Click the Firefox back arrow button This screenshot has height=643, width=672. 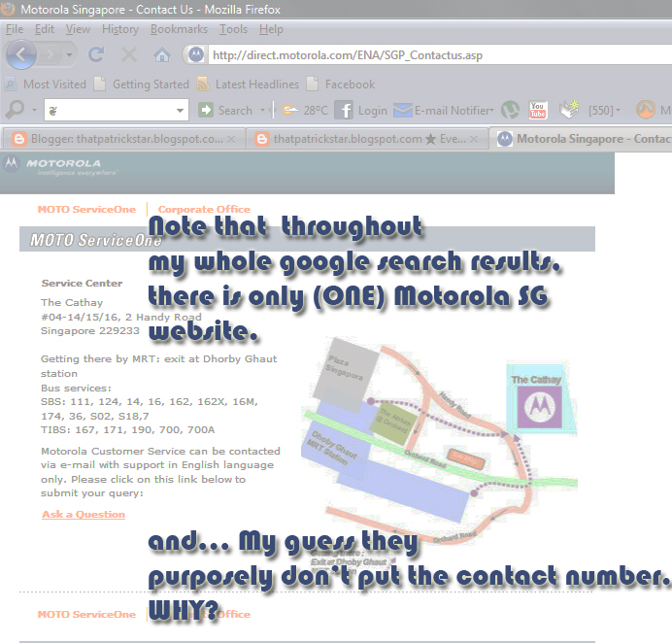click(x=21, y=54)
